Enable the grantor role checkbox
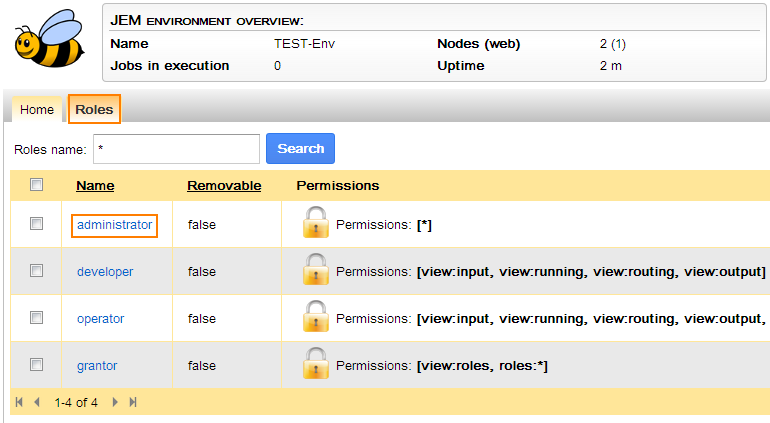The image size is (770, 423). click(x=37, y=365)
